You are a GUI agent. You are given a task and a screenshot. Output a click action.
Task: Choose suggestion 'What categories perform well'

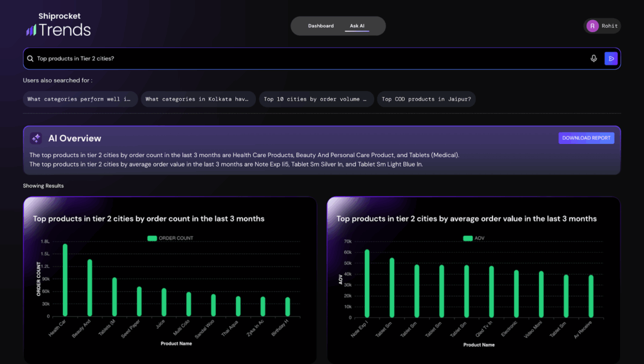(80, 99)
